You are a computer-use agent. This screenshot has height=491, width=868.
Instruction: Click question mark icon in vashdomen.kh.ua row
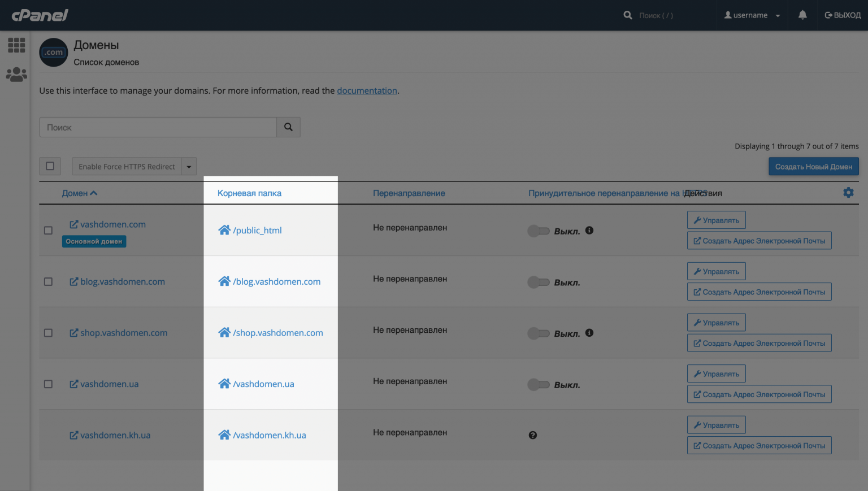click(x=533, y=435)
